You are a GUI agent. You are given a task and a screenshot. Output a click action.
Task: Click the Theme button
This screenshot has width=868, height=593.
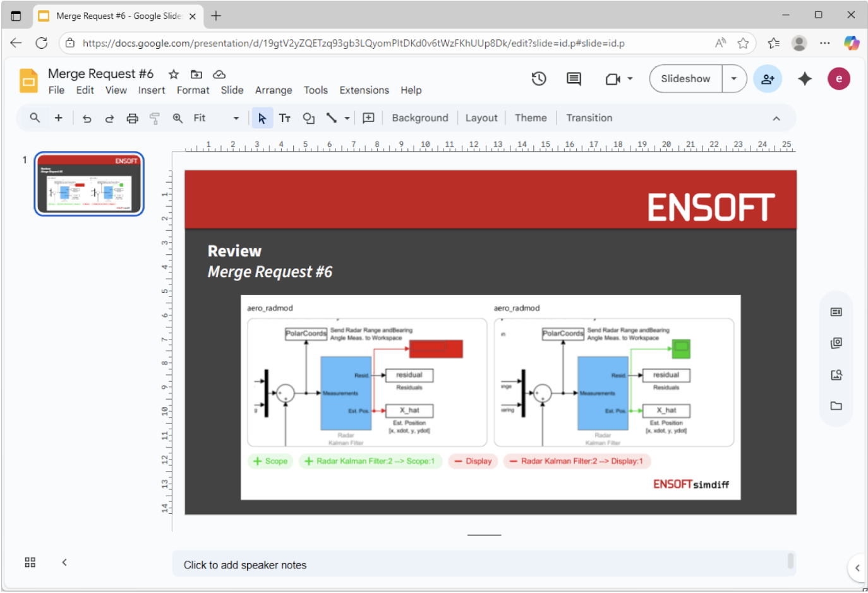[x=531, y=118]
